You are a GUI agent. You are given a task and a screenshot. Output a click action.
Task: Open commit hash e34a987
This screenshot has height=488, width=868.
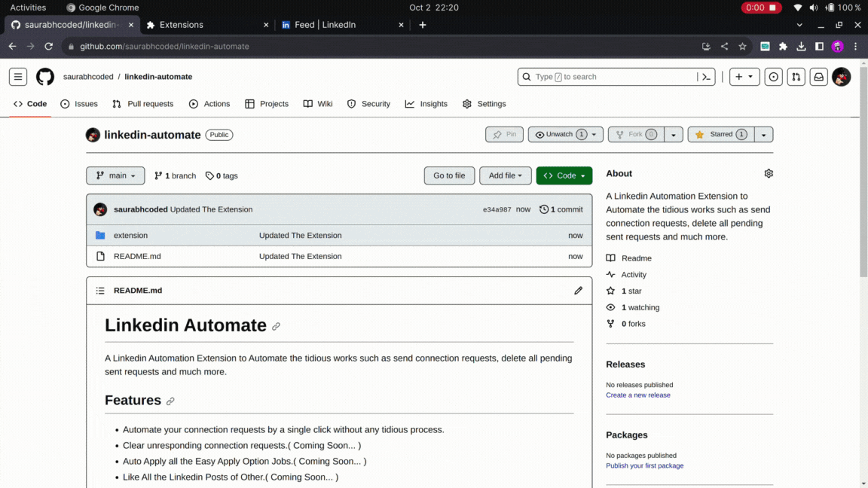497,209
